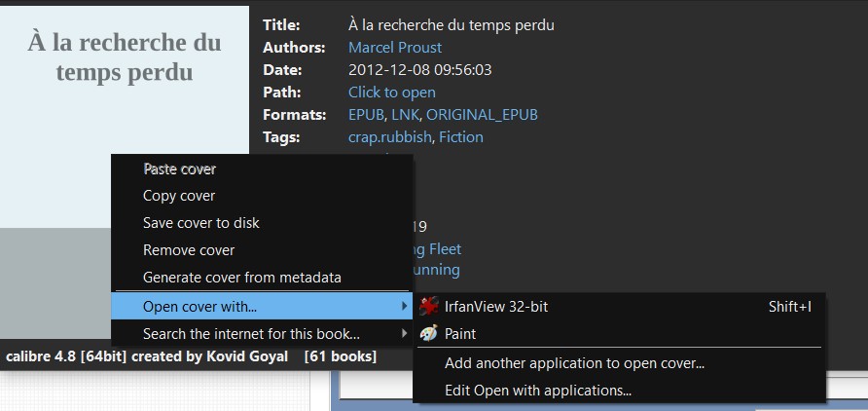The width and height of the screenshot is (868, 411).
Task: Select the Fiction tag link
Action: (461, 137)
